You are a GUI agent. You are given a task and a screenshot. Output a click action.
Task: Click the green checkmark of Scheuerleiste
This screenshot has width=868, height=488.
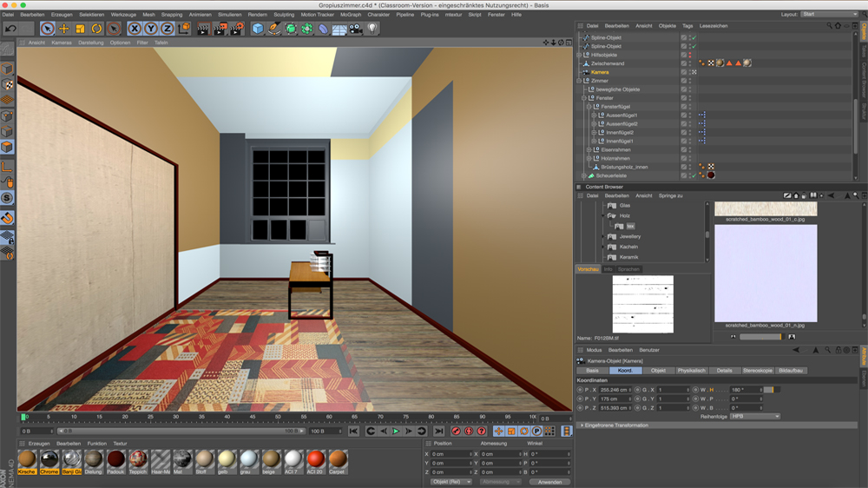coord(692,175)
